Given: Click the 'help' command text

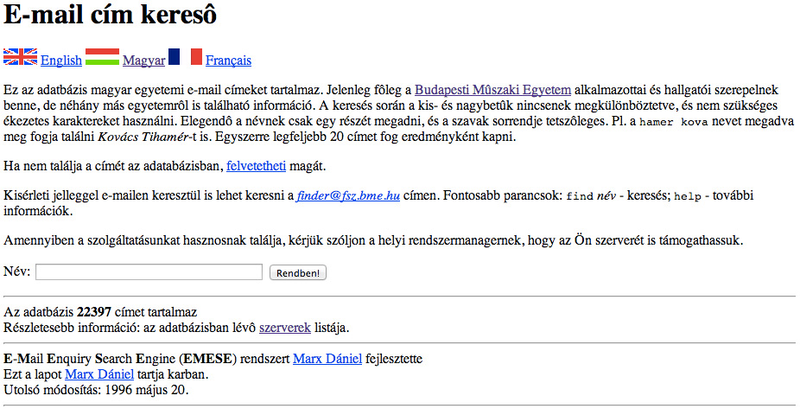Looking at the screenshot, I should pyautogui.click(x=687, y=197).
